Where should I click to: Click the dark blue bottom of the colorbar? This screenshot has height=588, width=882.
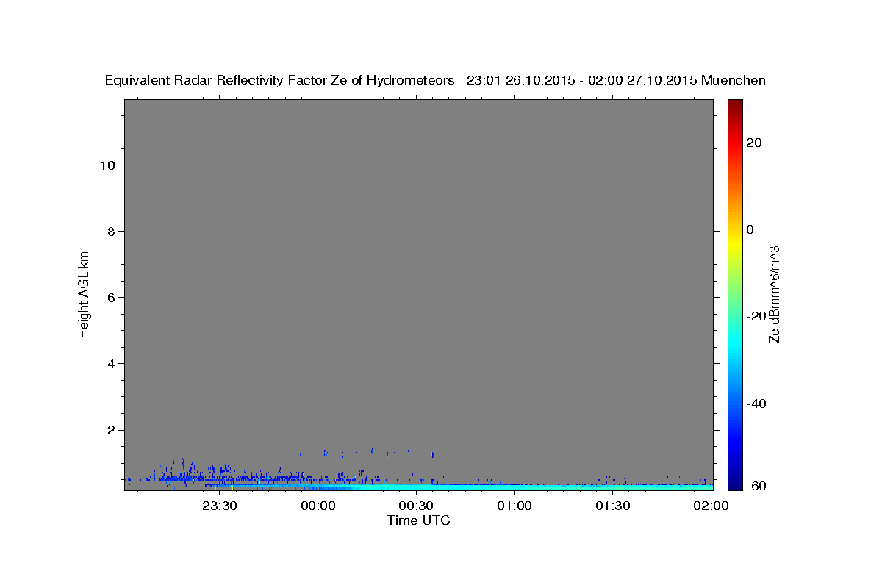coord(734,484)
